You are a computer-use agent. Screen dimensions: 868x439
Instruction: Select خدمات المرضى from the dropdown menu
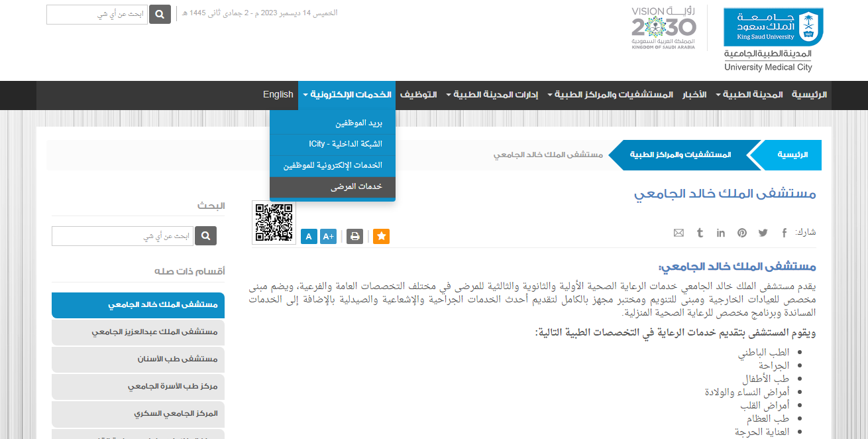click(x=332, y=187)
